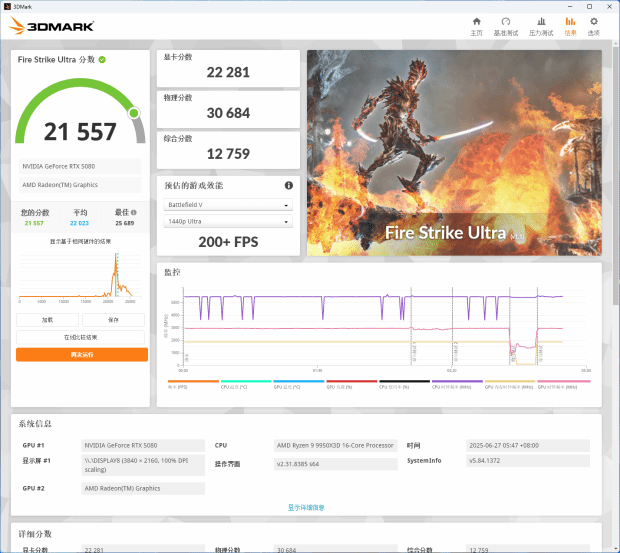Click the 加载 load button
Viewport: 620px width, 553px height.
[x=47, y=320]
